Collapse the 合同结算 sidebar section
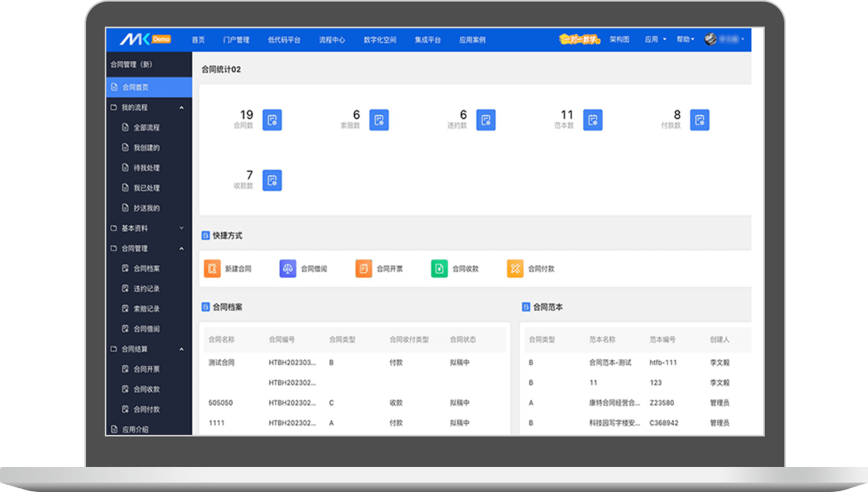The image size is (868, 492). pos(181,349)
